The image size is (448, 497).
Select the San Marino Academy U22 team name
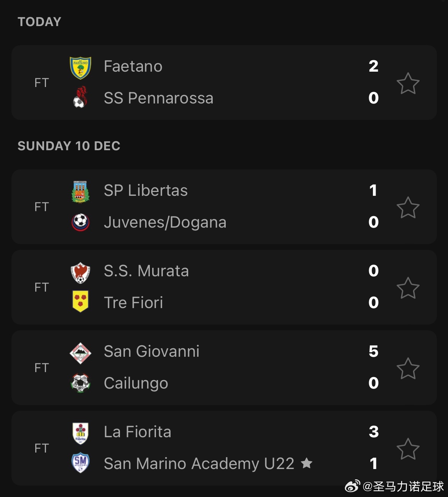pos(199,464)
